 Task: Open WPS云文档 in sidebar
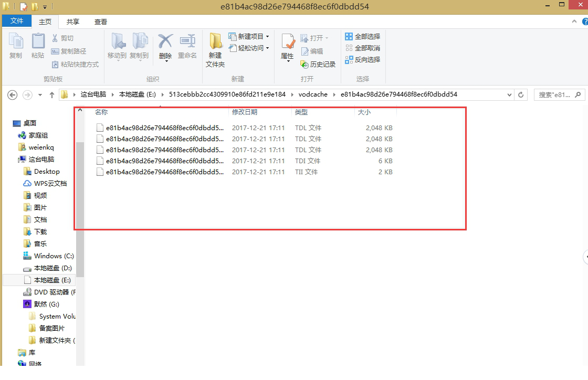(45, 183)
